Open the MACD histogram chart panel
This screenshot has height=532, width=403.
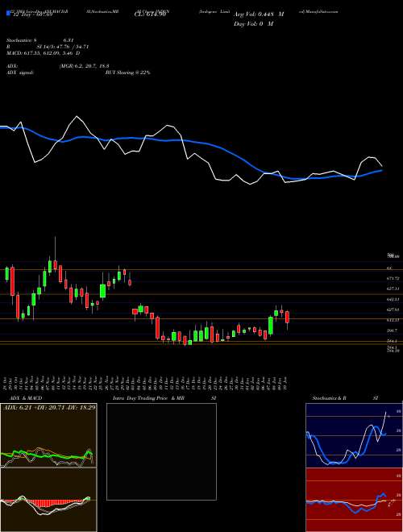pos(48,500)
